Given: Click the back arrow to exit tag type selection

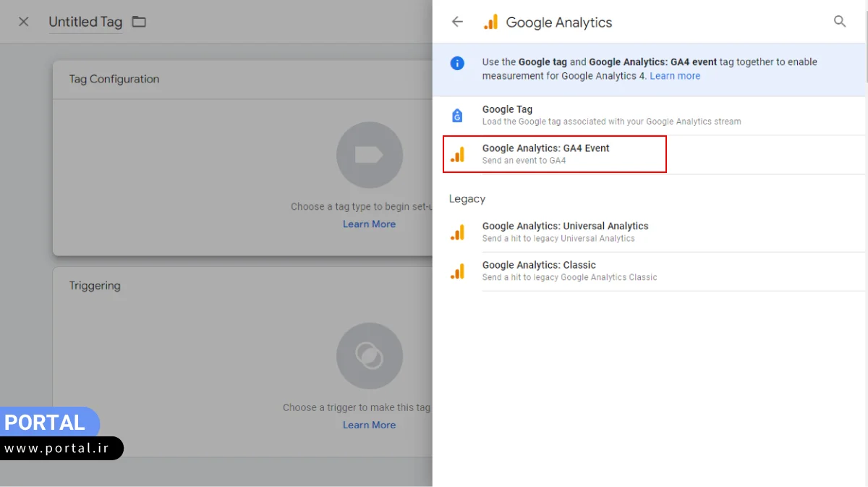Looking at the screenshot, I should tap(457, 22).
